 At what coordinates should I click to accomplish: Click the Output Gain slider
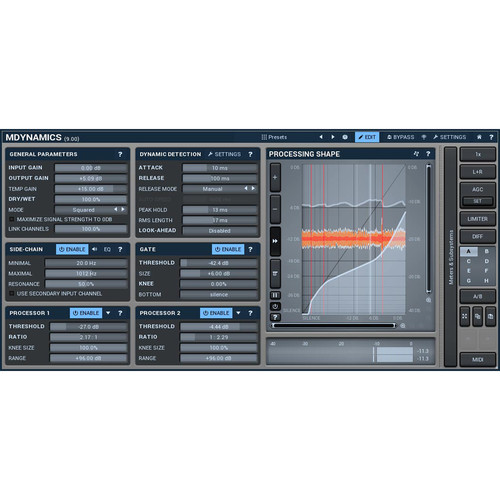click(91, 178)
